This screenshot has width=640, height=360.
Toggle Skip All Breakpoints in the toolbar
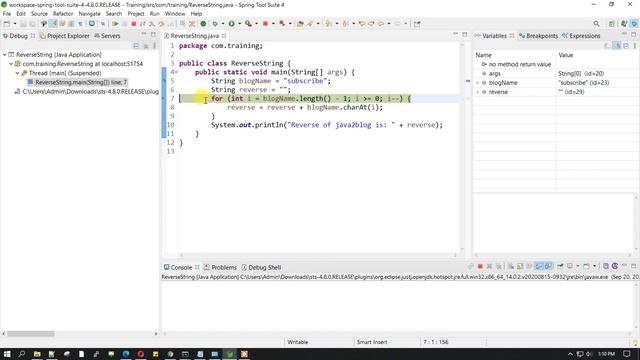(103, 24)
